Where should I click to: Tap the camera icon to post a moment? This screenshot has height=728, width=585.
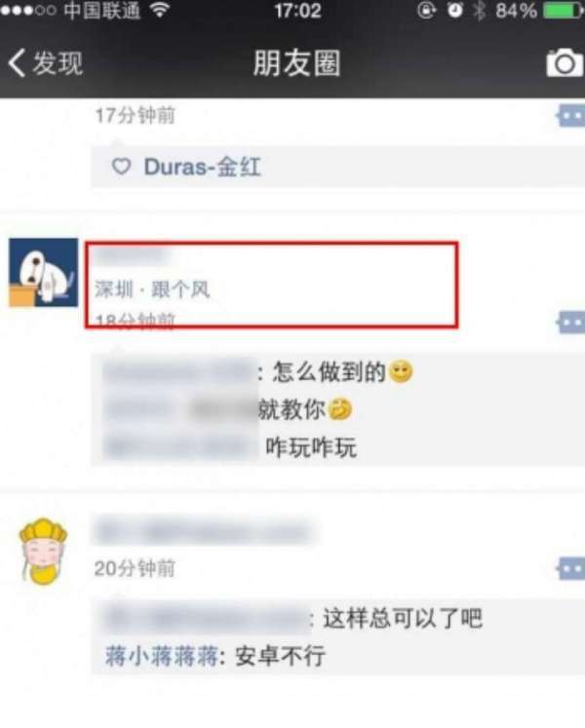565,62
